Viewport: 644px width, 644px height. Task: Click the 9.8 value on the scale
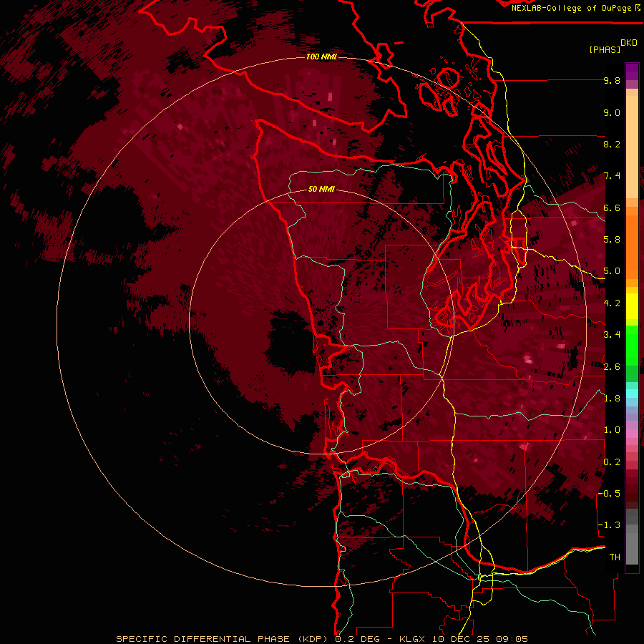(x=612, y=80)
